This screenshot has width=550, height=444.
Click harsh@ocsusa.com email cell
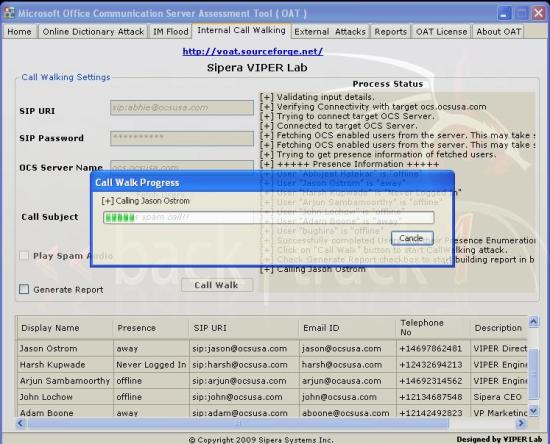coord(348,365)
